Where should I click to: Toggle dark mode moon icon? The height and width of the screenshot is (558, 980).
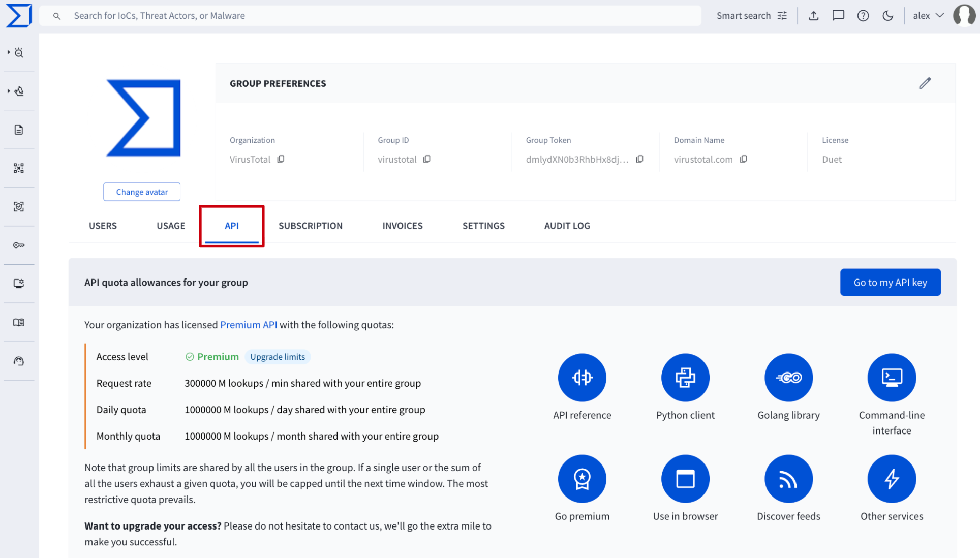click(x=888, y=16)
